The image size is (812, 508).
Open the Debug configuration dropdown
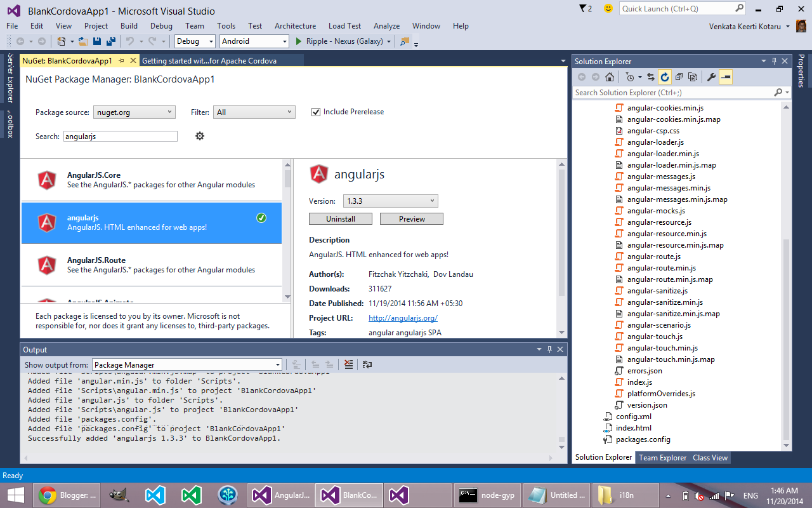pos(193,41)
